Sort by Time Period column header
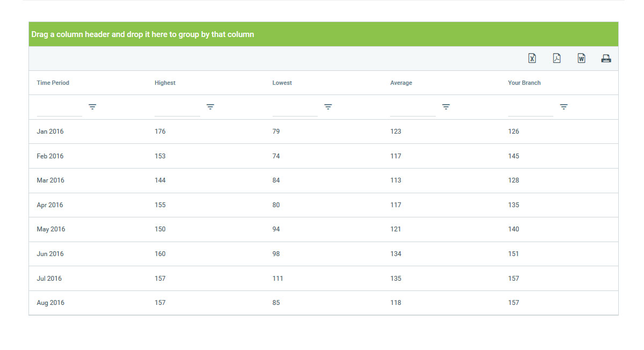Screen dimensions: 644x350 53,83
